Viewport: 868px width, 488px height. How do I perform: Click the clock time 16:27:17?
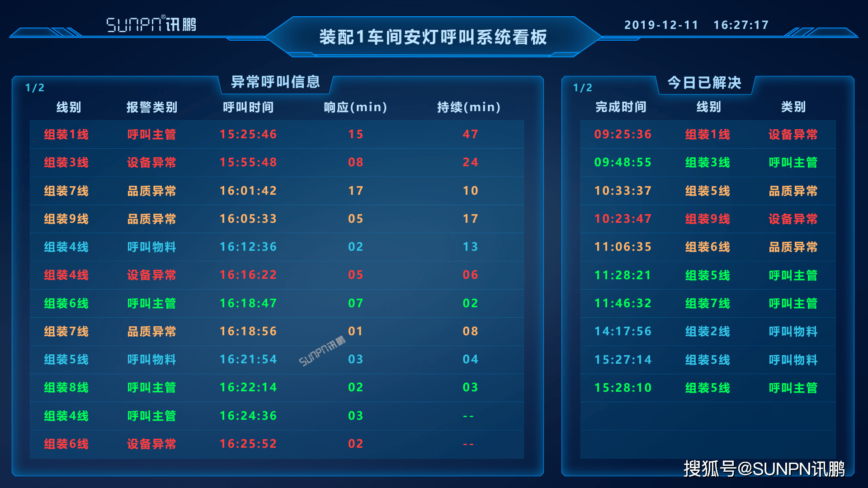pos(741,25)
